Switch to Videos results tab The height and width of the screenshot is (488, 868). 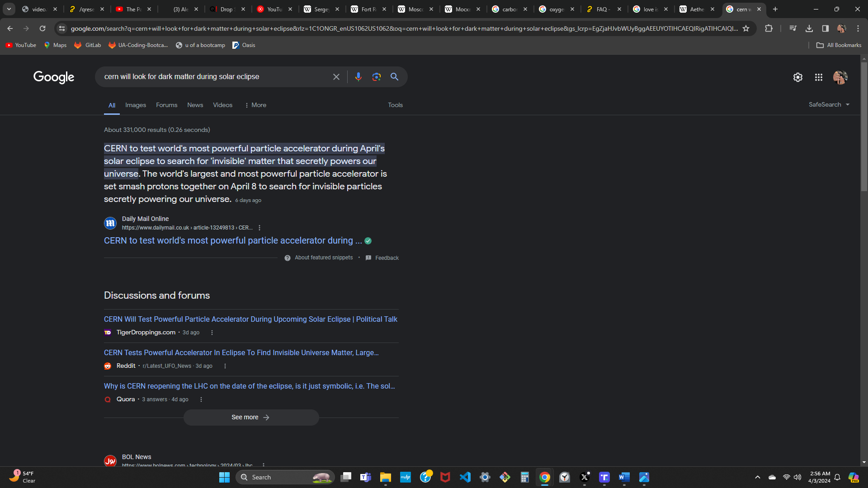(x=223, y=105)
